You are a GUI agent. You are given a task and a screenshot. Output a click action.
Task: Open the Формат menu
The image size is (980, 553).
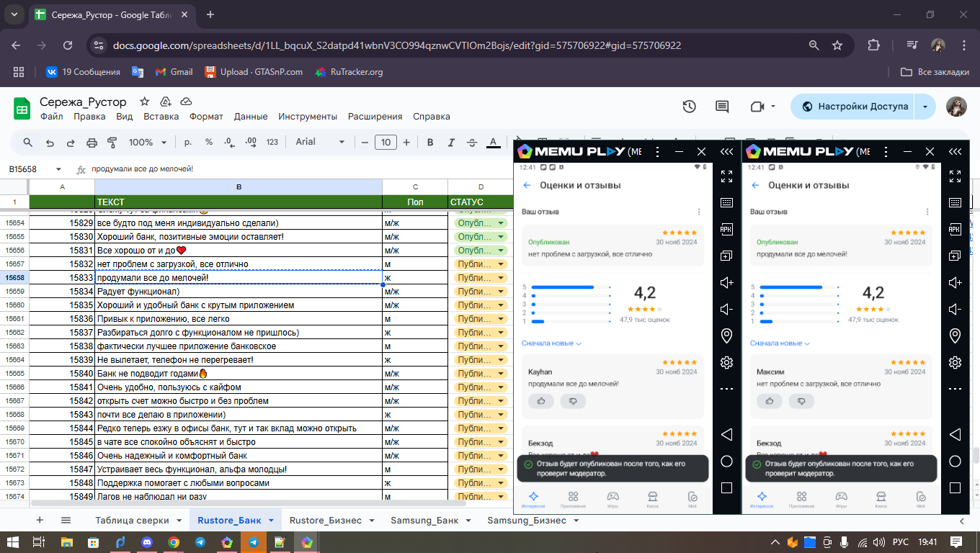pyautogui.click(x=206, y=116)
